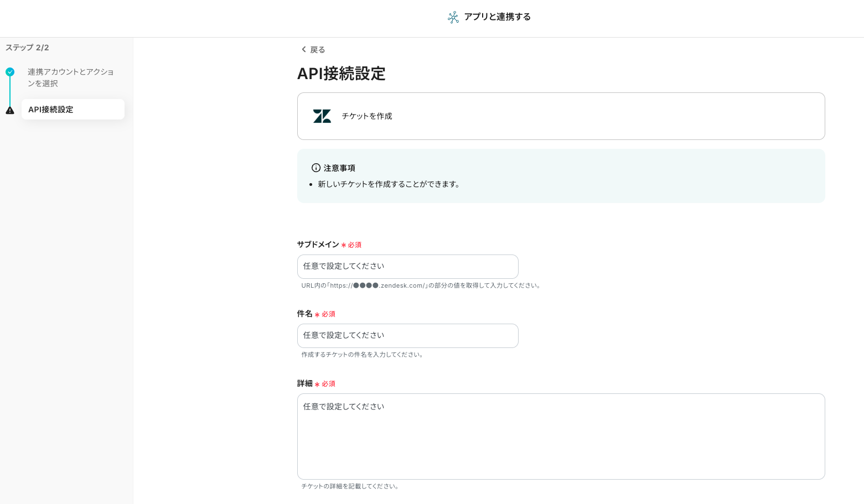Click the ステップ 2/2 indicator
This screenshot has width=864, height=504.
click(x=27, y=48)
